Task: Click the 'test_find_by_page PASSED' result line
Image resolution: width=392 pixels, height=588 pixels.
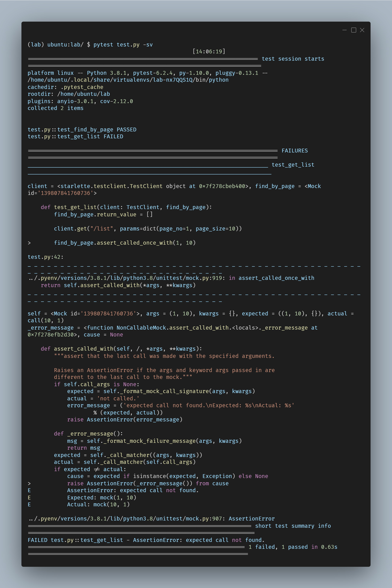Action: 82,130
